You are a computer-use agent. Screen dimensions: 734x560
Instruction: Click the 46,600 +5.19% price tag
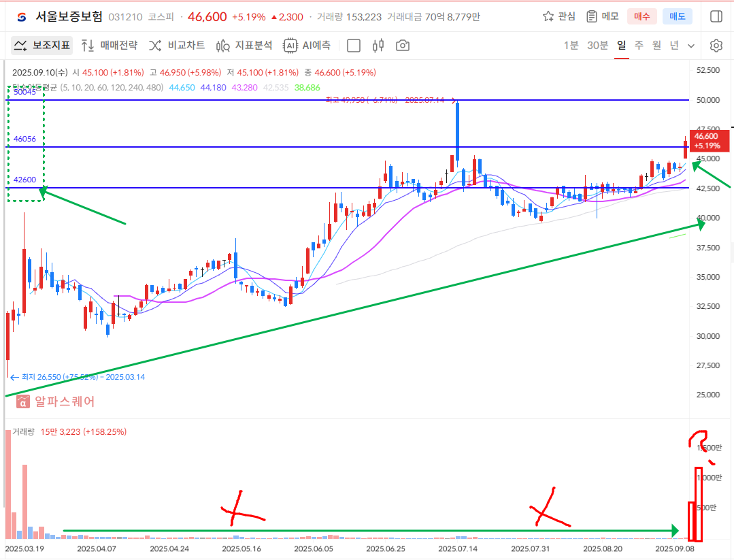(710, 141)
